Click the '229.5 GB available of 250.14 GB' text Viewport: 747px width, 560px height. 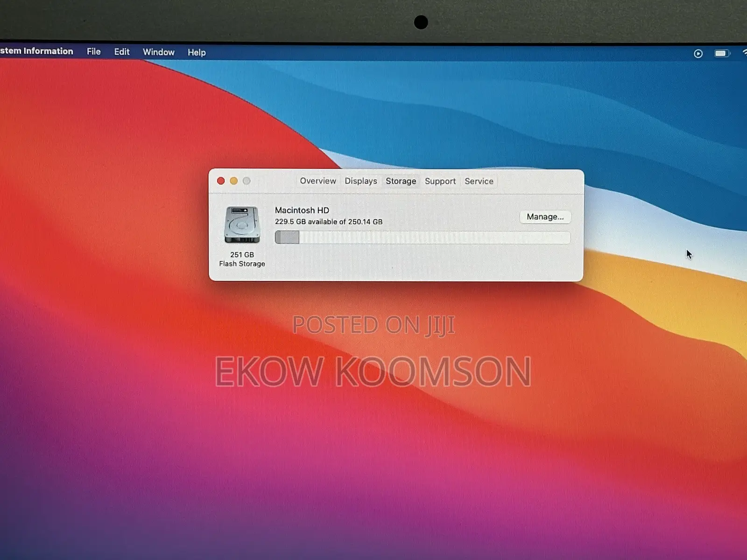point(329,222)
